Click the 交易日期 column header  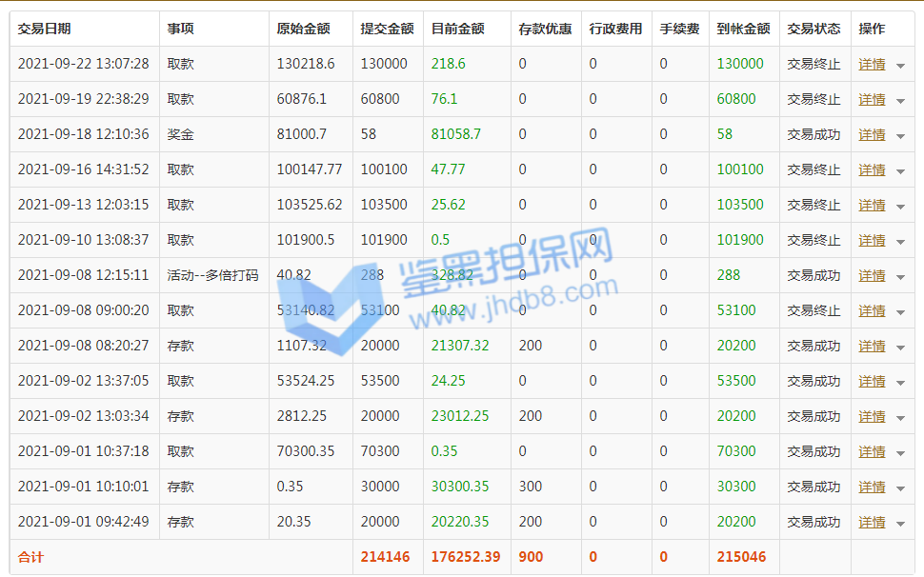coord(44,29)
